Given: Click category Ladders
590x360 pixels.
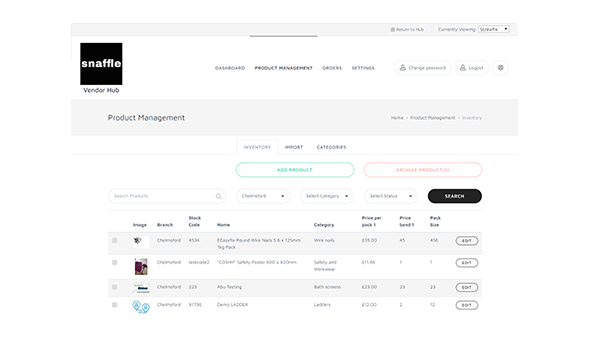Looking at the screenshot, I should point(322,305).
